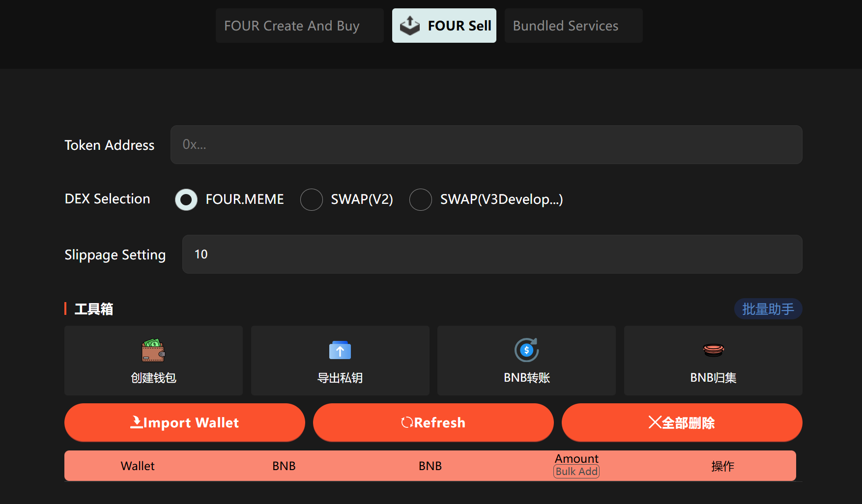Click the circular arrows icon on Refresh
The image size is (862, 504).
406,422
